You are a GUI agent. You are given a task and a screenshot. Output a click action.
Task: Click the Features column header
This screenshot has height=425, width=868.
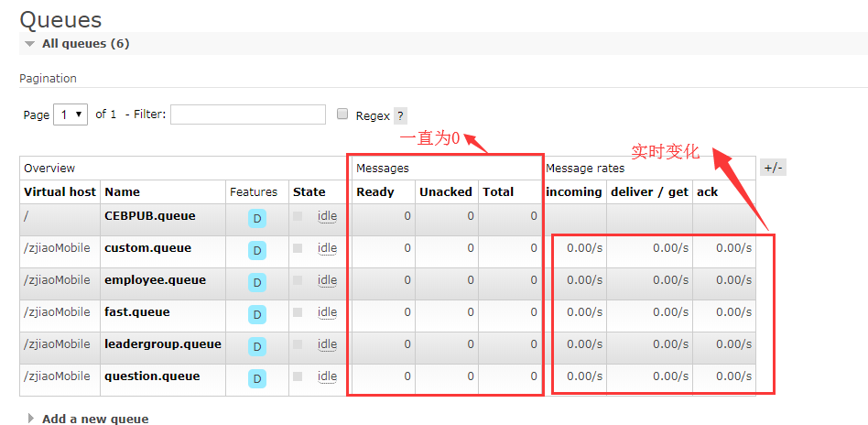click(x=254, y=192)
